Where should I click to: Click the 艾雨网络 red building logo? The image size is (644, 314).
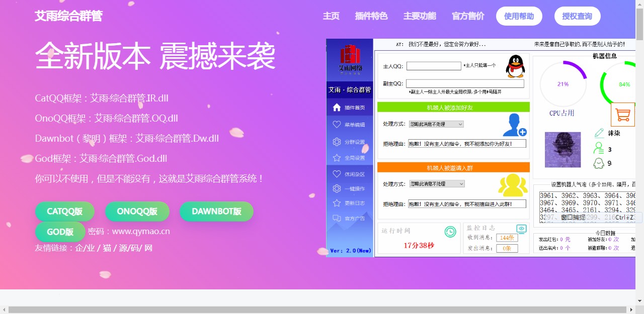point(350,58)
